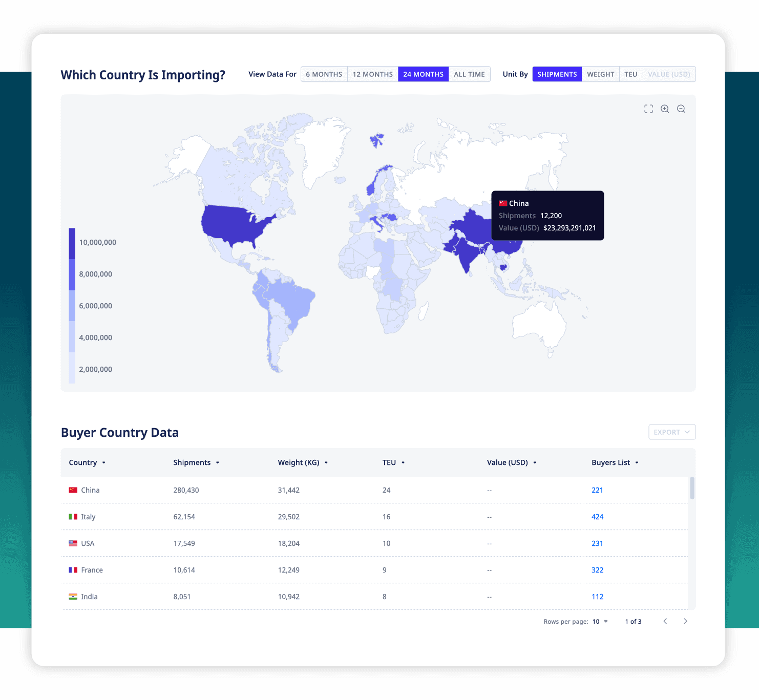The image size is (759, 700).
Task: Open USA buyers list link 231
Action: (597, 543)
